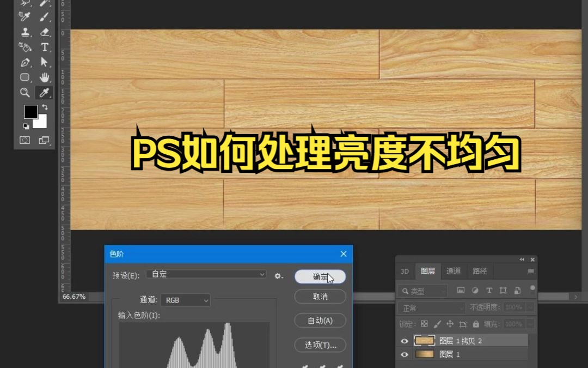This screenshot has width=588, height=368.
Task: Select the Zoom tool
Action: click(x=24, y=92)
